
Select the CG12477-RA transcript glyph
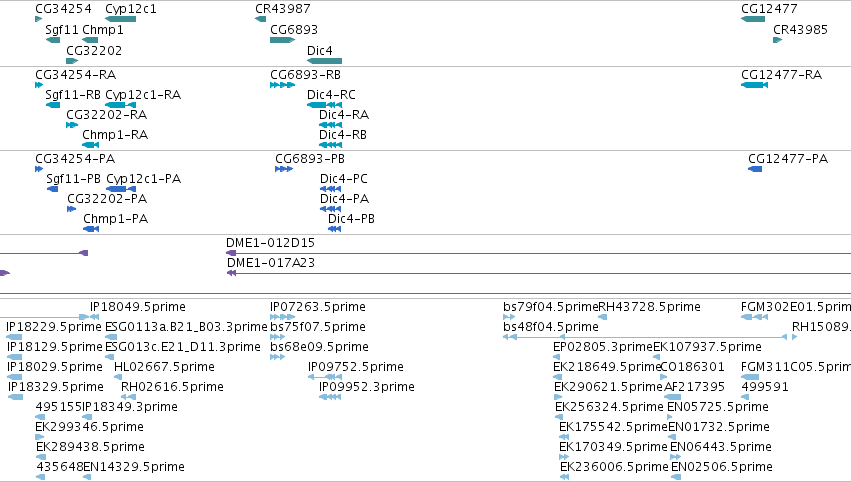[x=754, y=85]
